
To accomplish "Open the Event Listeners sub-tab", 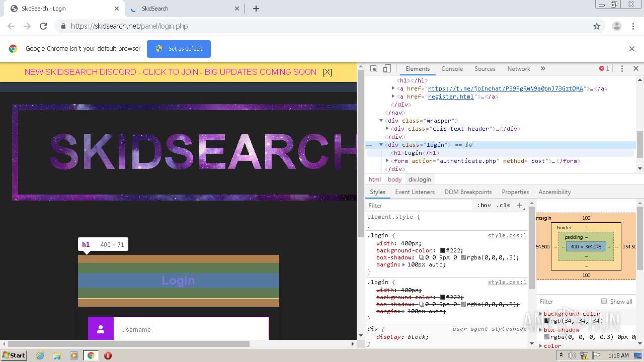I will 415,192.
